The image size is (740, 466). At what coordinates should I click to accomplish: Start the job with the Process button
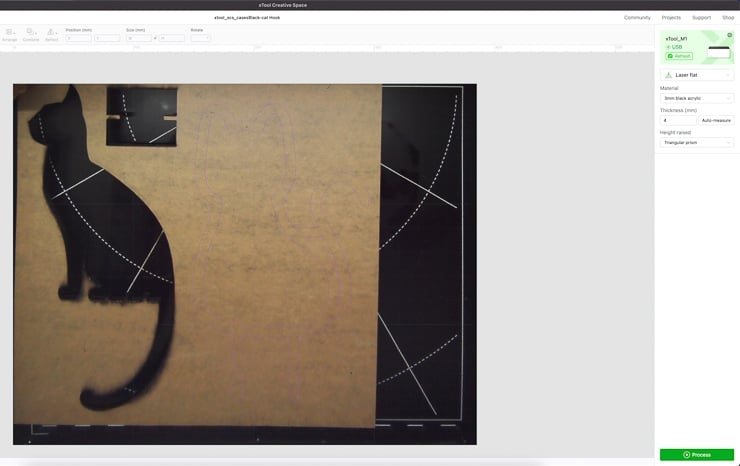tap(697, 455)
